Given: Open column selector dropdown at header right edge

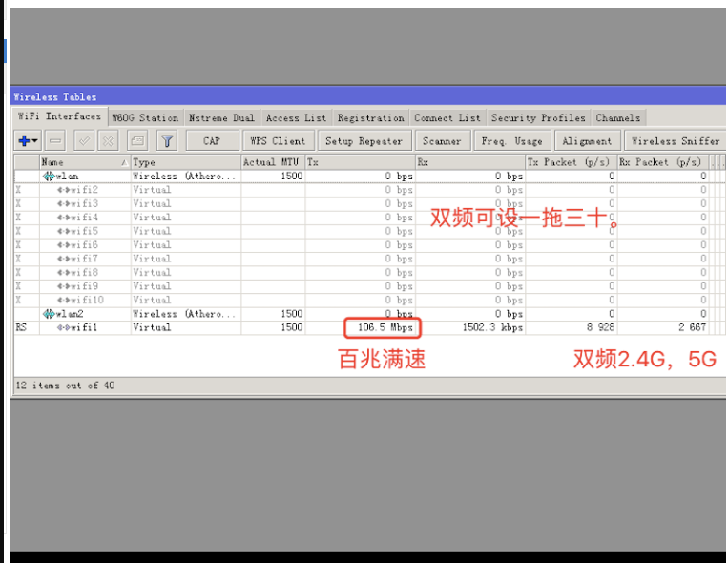Looking at the screenshot, I should pos(718,162).
